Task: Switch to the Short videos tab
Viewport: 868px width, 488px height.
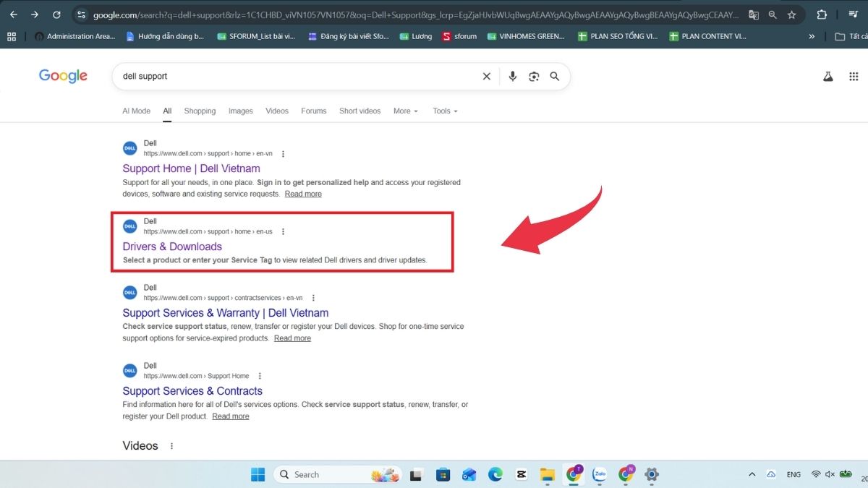Action: [x=359, y=111]
